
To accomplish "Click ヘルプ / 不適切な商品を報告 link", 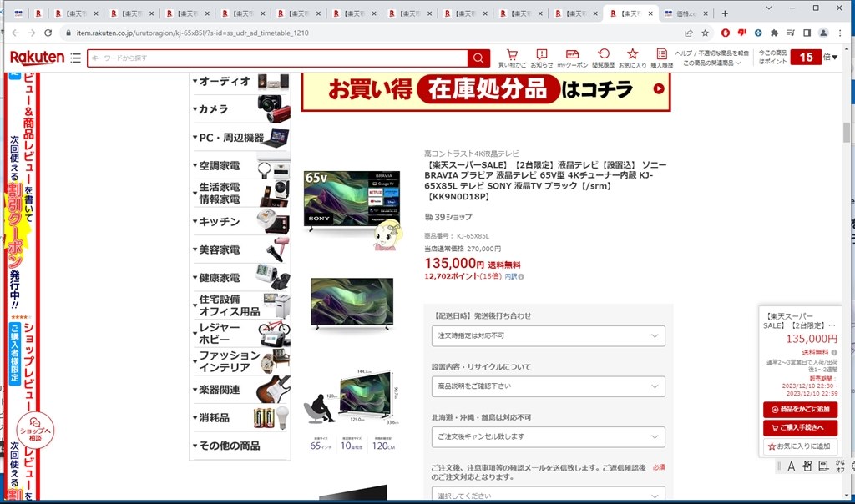I will pyautogui.click(x=712, y=53).
